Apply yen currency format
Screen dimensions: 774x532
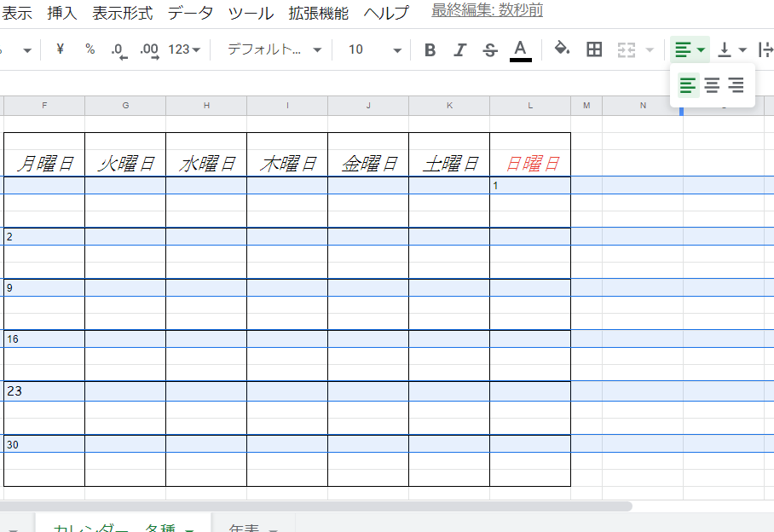61,49
